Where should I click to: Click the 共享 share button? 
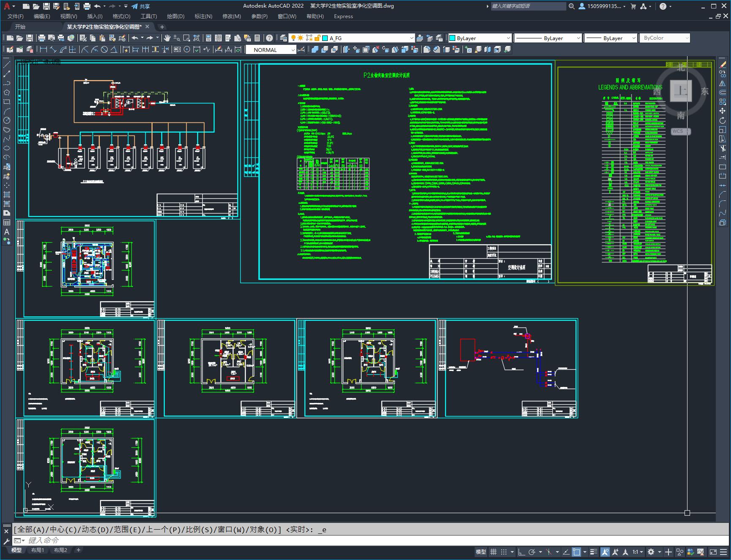point(141,6)
